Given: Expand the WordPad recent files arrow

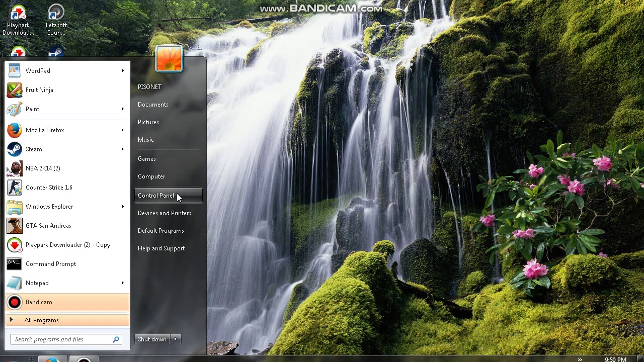Looking at the screenshot, I should (122, 71).
